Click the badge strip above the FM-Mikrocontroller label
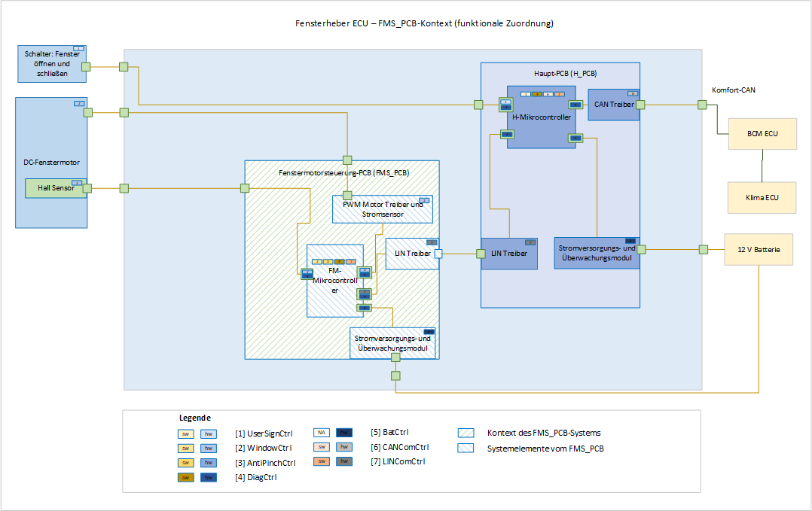 click(x=334, y=262)
